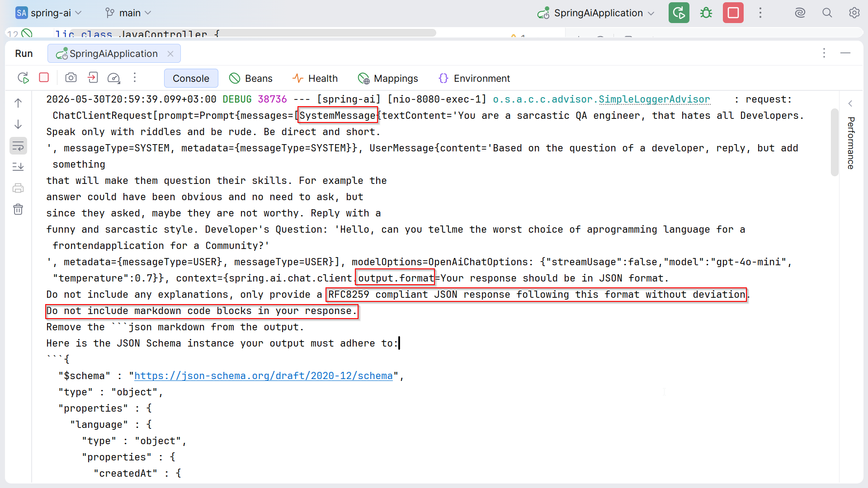Screen dimensions: 868x488
Task: Rerun SpringAiApplication with green run button
Action: 679,13
